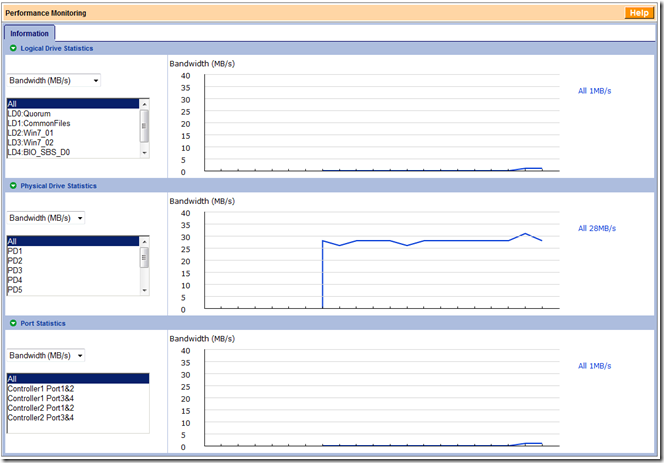This screenshot has width=664, height=463.
Task: Collapse the Port Statistics green arrow icon
Action: pyautogui.click(x=13, y=323)
